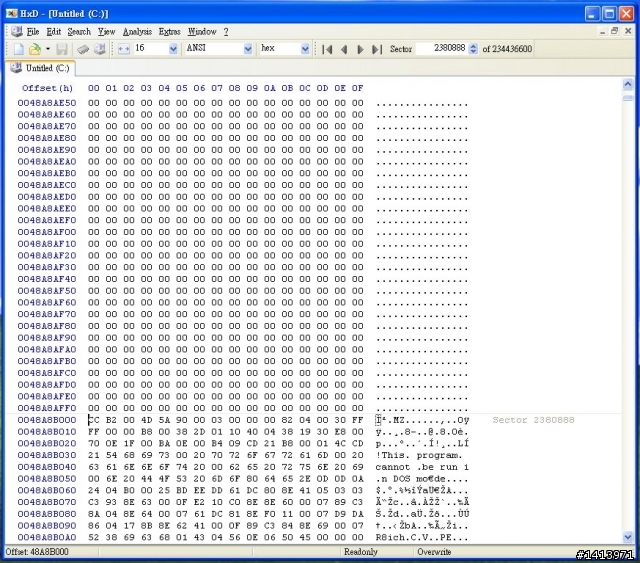The height and width of the screenshot is (563, 640).
Task: Click the '.n DOS mo€de....' decoded text
Action: click(x=422, y=478)
